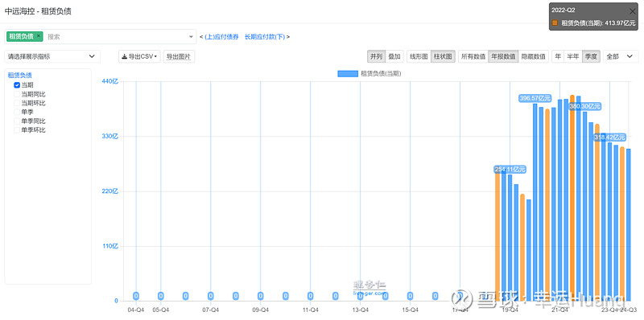Close the 2022-Q2 tooltip popup

coord(633,11)
